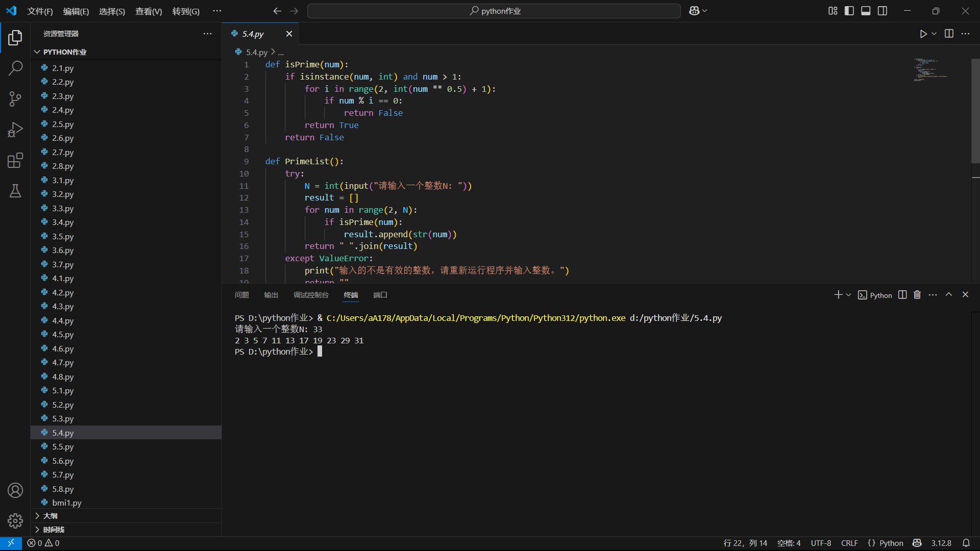Open the Search view in activity bar
The image size is (980, 551).
(15, 68)
